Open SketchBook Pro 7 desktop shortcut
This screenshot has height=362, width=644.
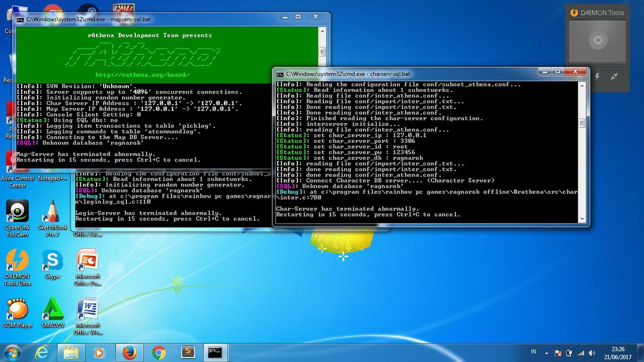click(x=52, y=218)
